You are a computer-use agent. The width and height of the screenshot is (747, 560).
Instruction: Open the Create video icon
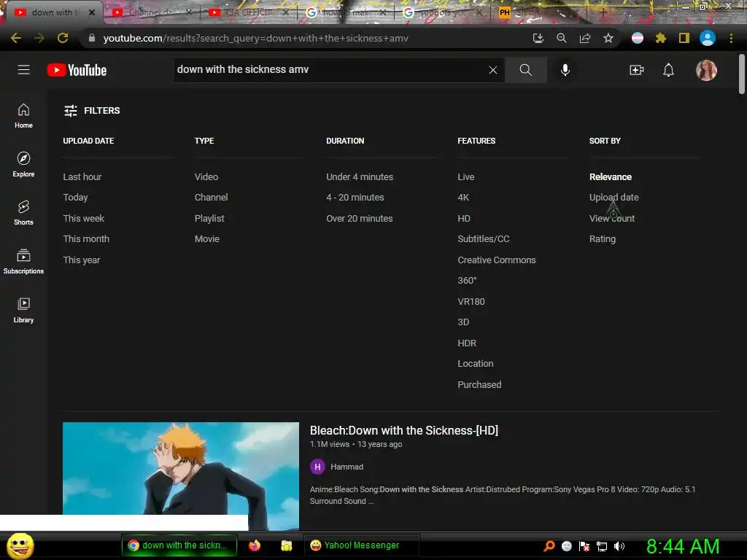click(636, 70)
